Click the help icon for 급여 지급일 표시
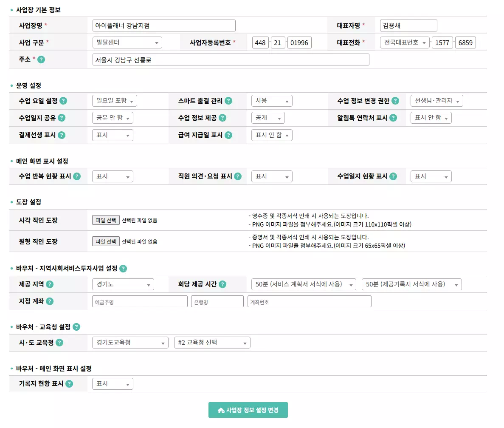Viewport: 504px width, 428px height. 228,135
